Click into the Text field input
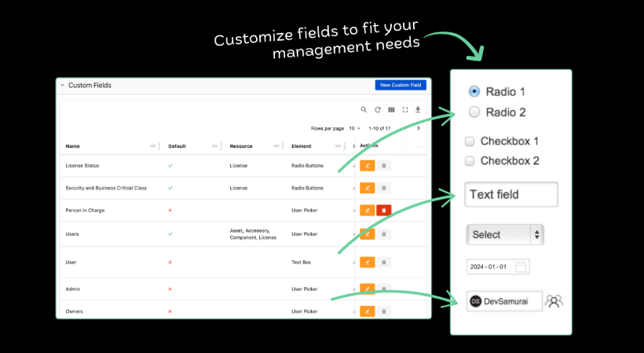This screenshot has width=644, height=353. click(x=511, y=194)
